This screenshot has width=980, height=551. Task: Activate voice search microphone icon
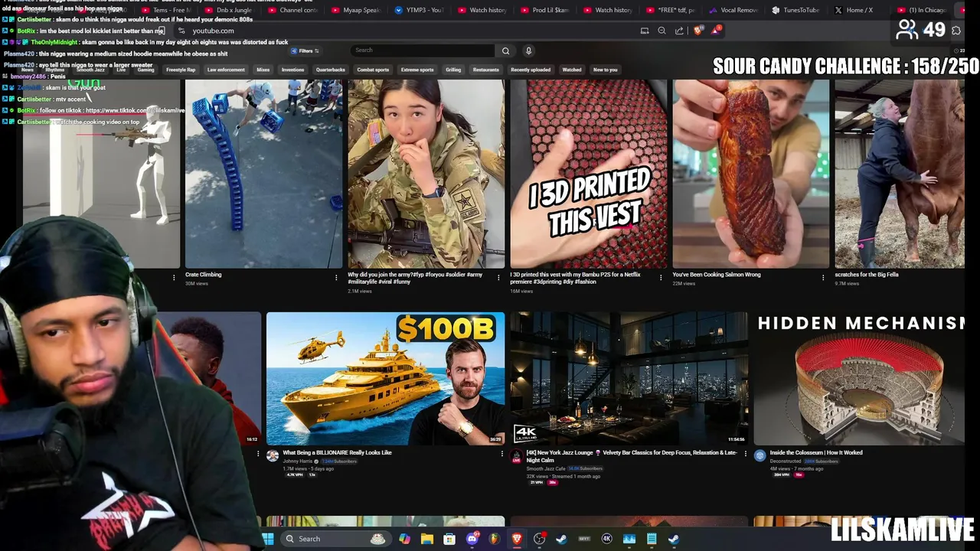528,51
